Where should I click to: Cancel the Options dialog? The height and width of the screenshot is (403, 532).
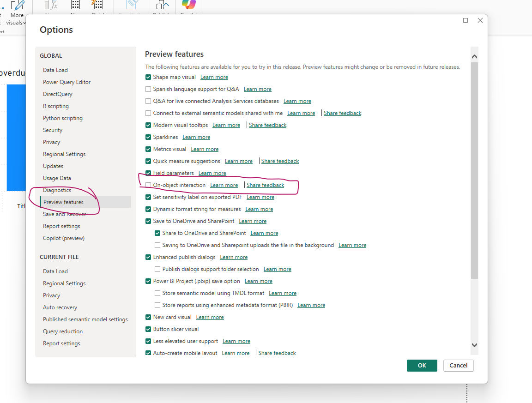coord(458,365)
